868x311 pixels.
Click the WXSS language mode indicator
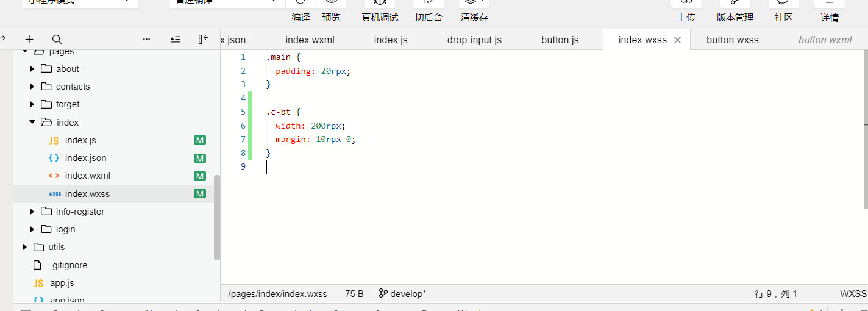point(853,293)
